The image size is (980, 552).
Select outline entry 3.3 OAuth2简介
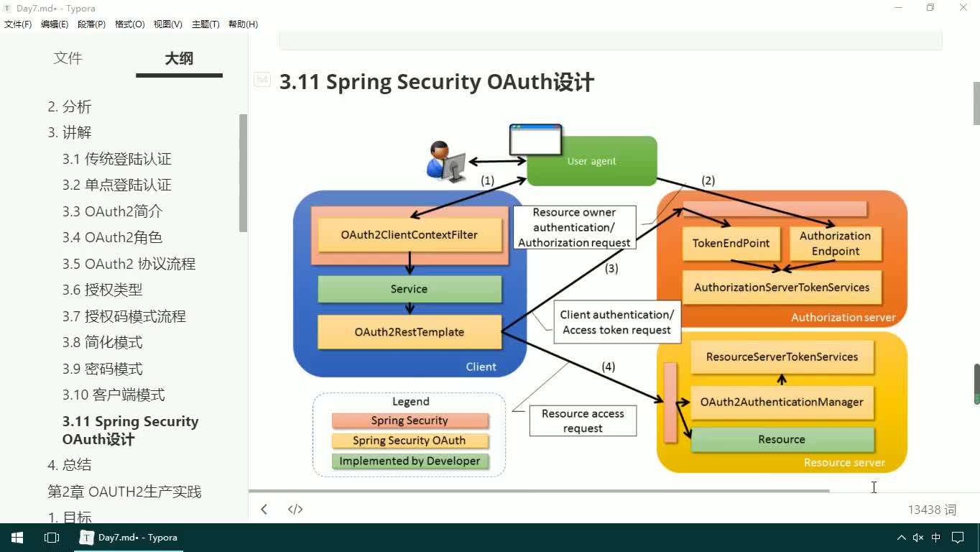113,211
